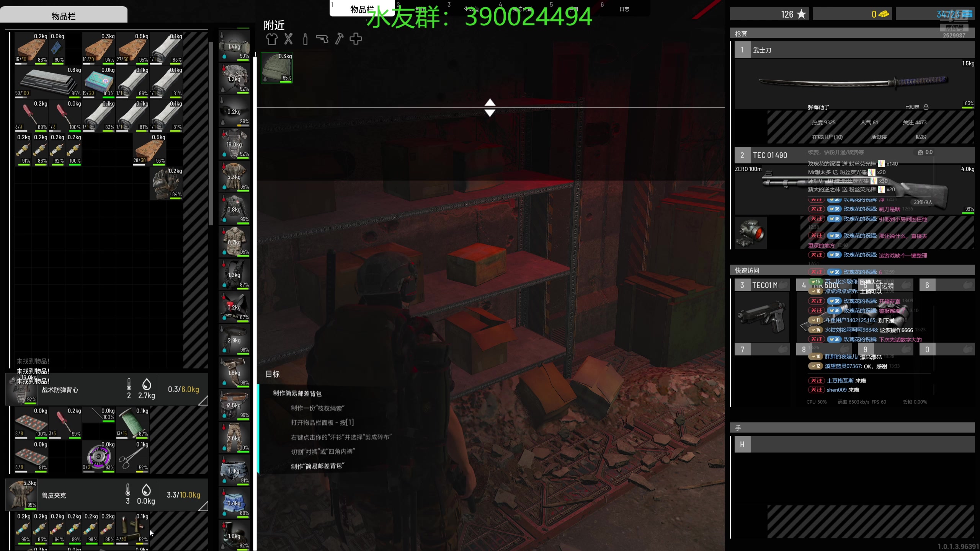
Task: Click the inventory panel scrollbar thumb
Action: tap(211, 133)
